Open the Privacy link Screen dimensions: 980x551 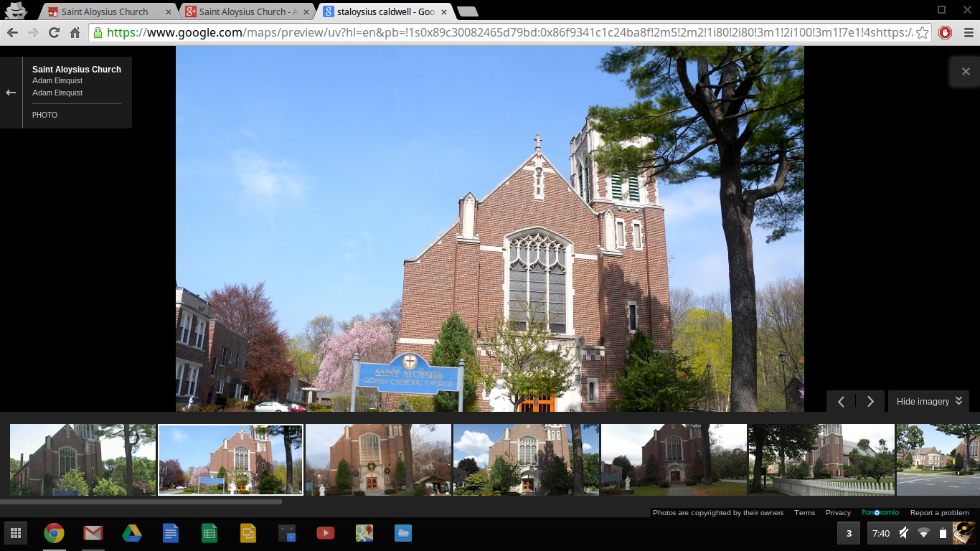(x=838, y=513)
